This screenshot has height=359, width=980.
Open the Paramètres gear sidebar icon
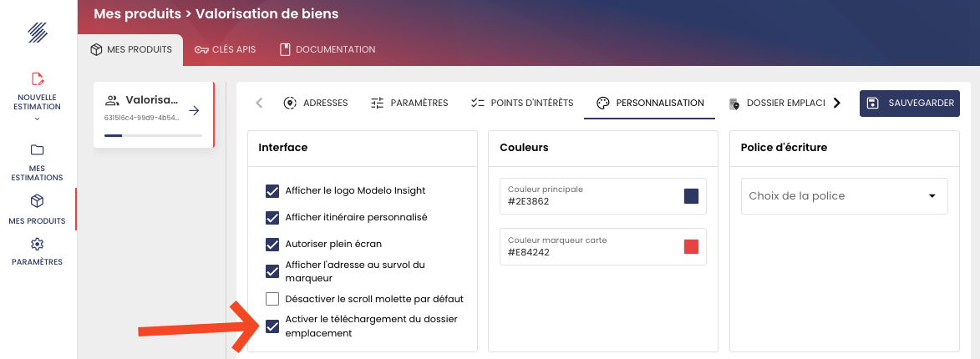coord(37,244)
